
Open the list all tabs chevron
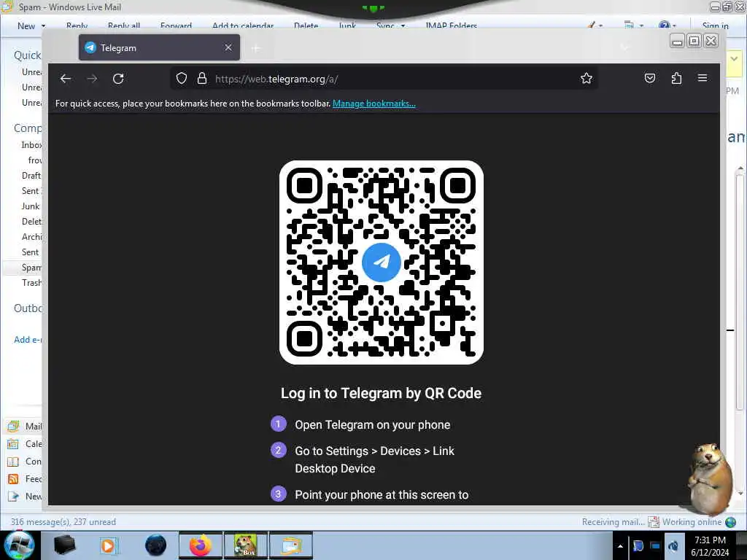[624, 47]
